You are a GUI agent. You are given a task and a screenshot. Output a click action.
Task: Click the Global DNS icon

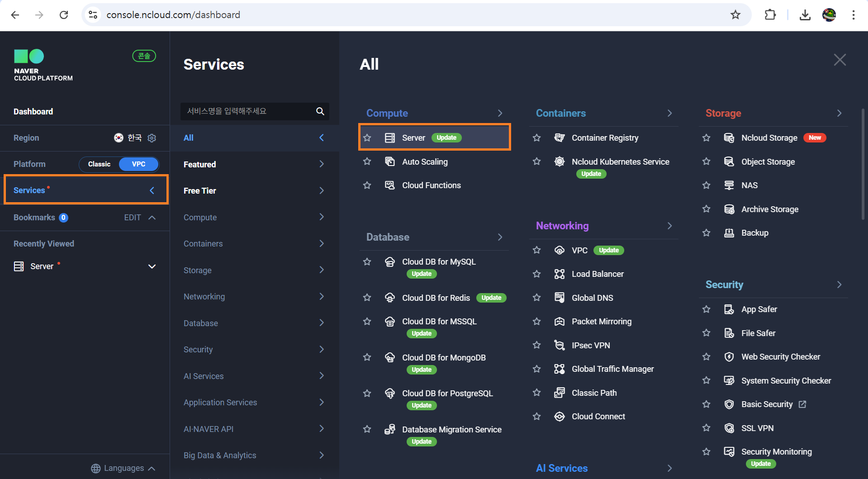(x=560, y=298)
